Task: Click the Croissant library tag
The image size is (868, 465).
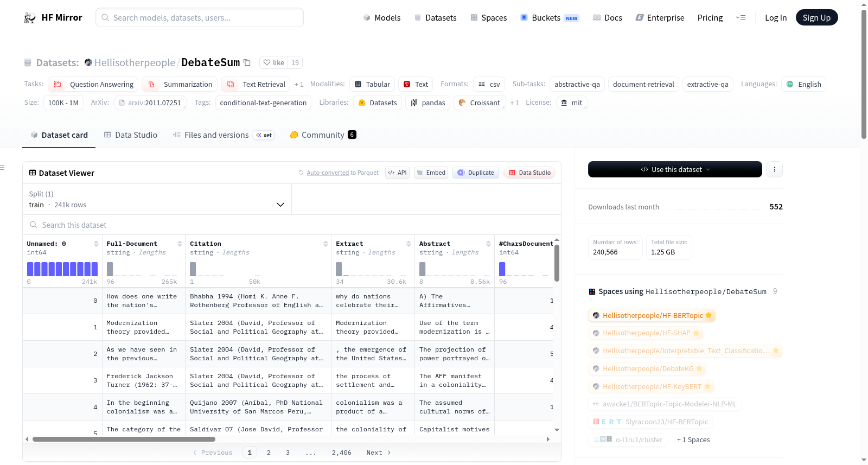Action: 480,103
